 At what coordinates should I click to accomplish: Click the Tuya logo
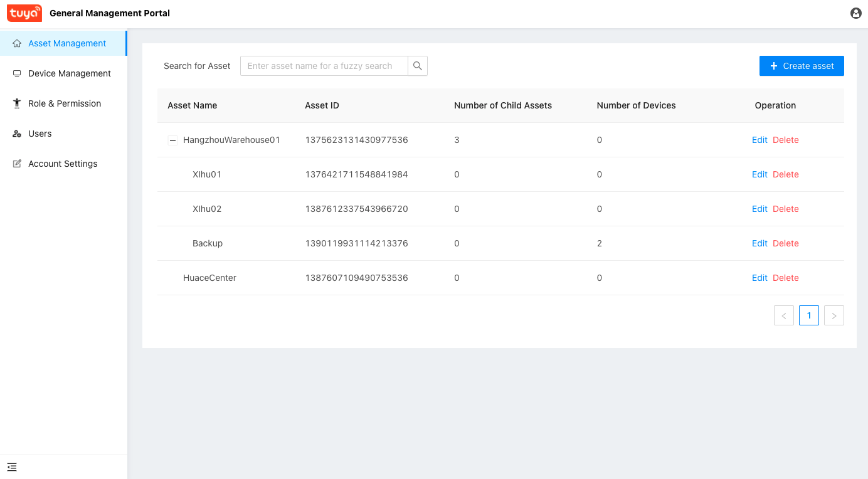click(x=24, y=13)
